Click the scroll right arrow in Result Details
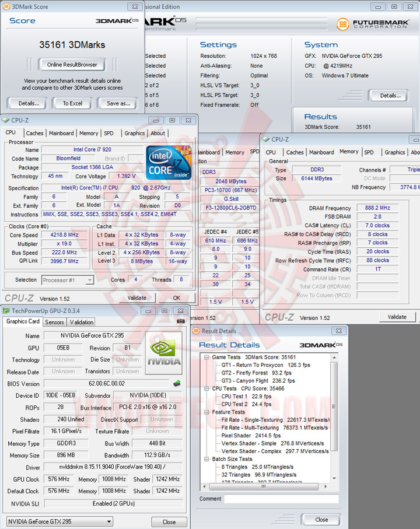 click(x=325, y=486)
